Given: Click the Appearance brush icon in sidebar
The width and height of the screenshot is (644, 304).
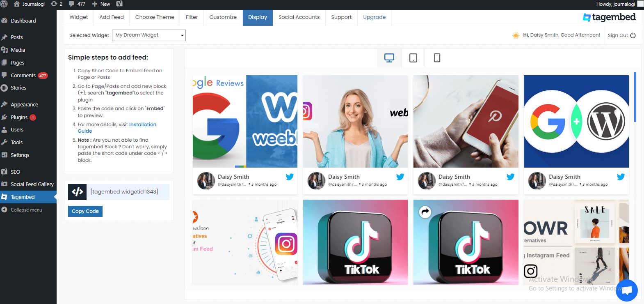Looking at the screenshot, I should point(5,104).
